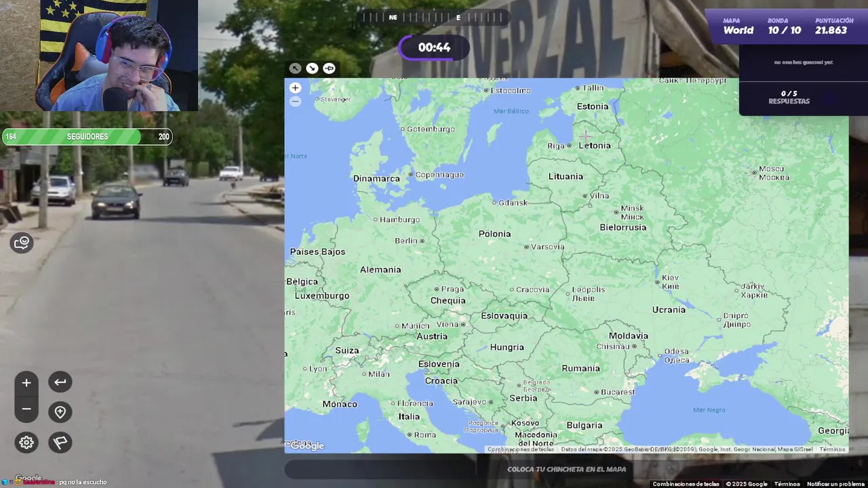Viewport: 868px width, 488px height.
Task: Place pin on Bulgaria label
Action: [x=585, y=426]
